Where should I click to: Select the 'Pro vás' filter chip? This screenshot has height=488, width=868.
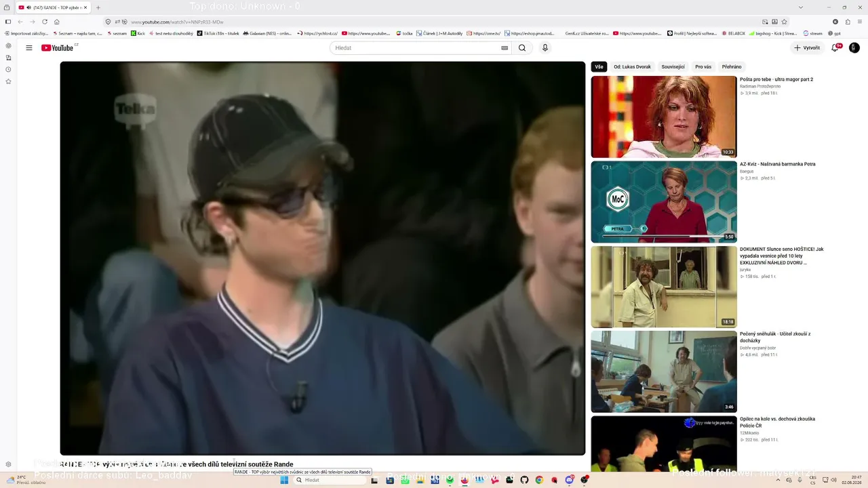pos(703,67)
